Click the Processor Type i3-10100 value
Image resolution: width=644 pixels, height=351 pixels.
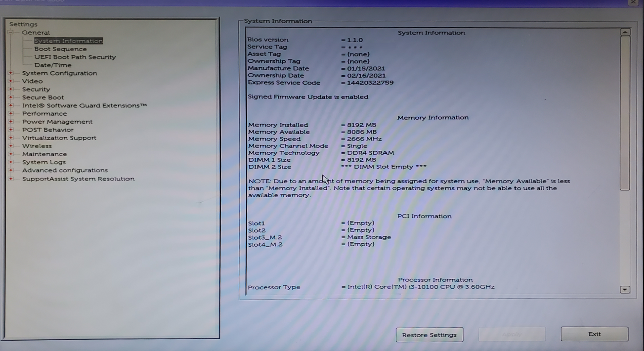tap(421, 287)
